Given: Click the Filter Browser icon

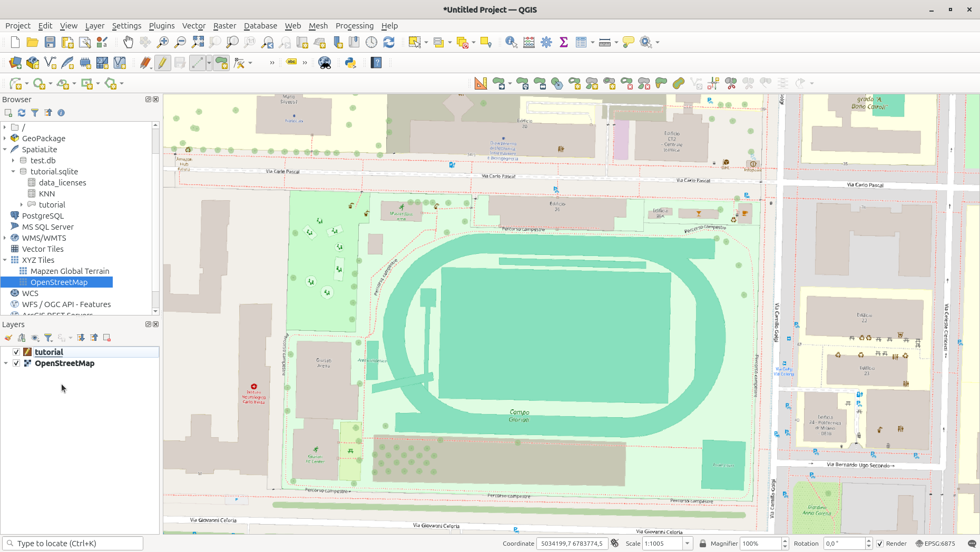Looking at the screenshot, I should 35,113.
